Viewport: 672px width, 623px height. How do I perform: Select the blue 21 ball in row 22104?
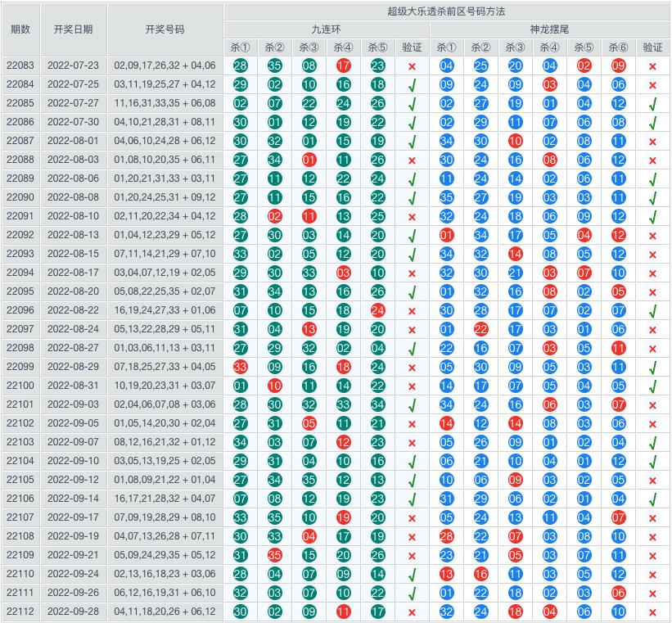(x=480, y=461)
